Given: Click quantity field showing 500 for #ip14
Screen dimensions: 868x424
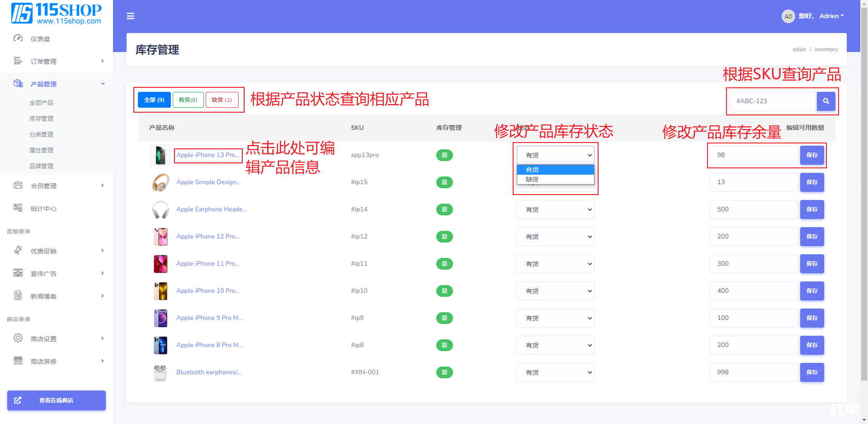Looking at the screenshot, I should point(754,210).
